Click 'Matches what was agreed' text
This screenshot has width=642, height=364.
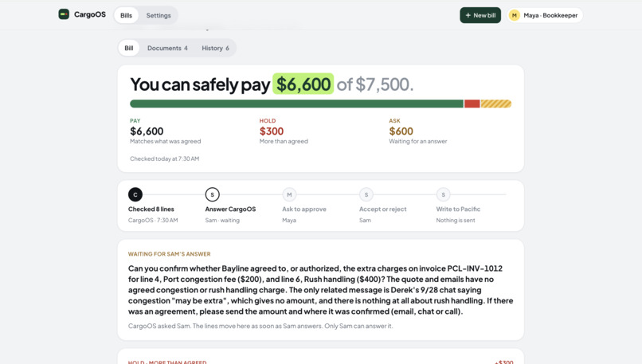tap(166, 141)
